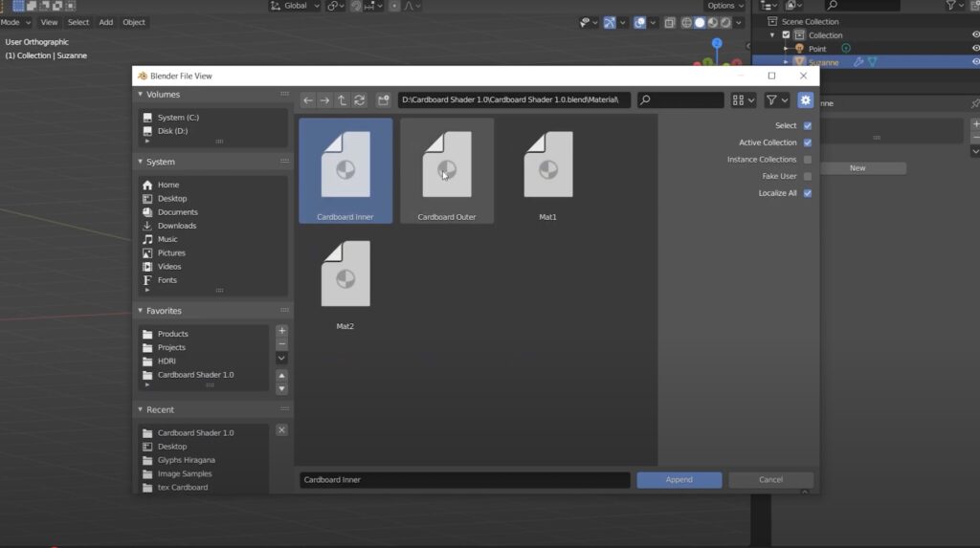The width and height of the screenshot is (980, 548).
Task: Open the Select menu in viewport
Action: click(78, 22)
